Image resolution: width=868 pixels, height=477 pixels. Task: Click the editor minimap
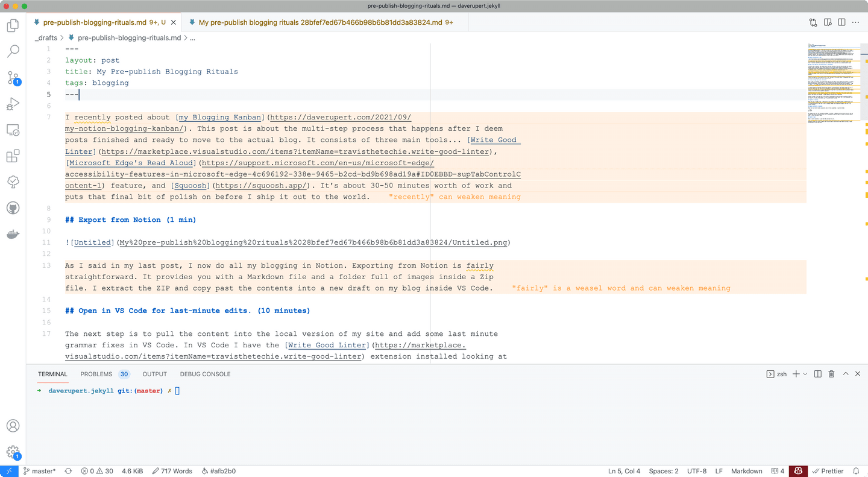[834, 83]
